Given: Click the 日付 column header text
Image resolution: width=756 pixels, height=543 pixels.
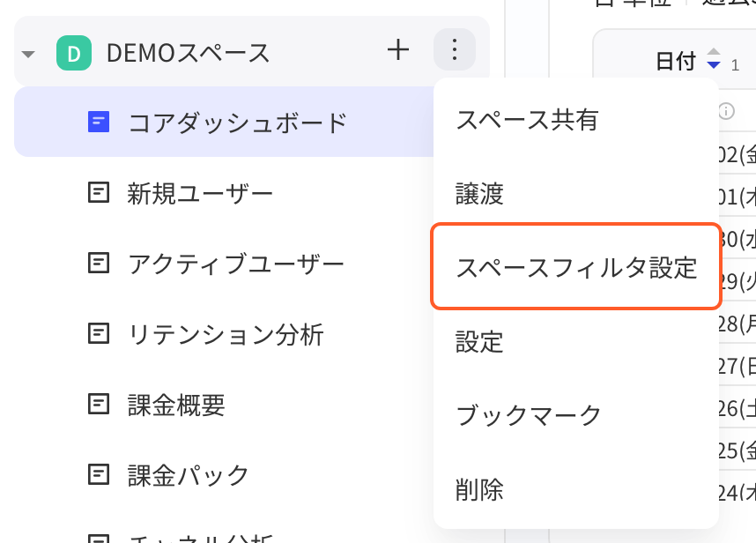Looking at the screenshot, I should click(x=676, y=61).
